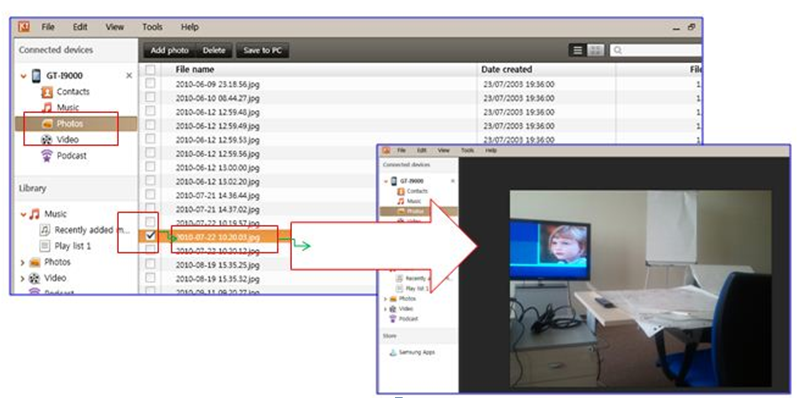798x398 pixels.
Task: Click the photo search field
Action: click(656, 50)
